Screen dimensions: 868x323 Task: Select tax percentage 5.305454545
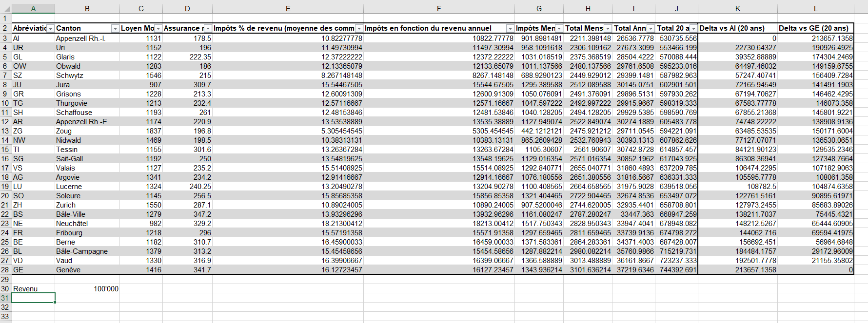click(288, 131)
